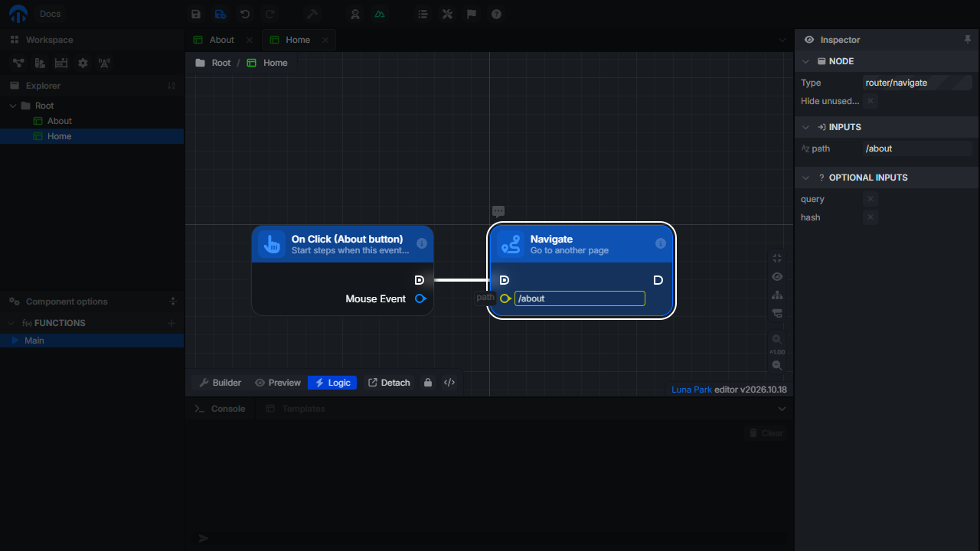The image size is (980, 551).
Task: Open help with the question mark icon
Action: pos(496,14)
